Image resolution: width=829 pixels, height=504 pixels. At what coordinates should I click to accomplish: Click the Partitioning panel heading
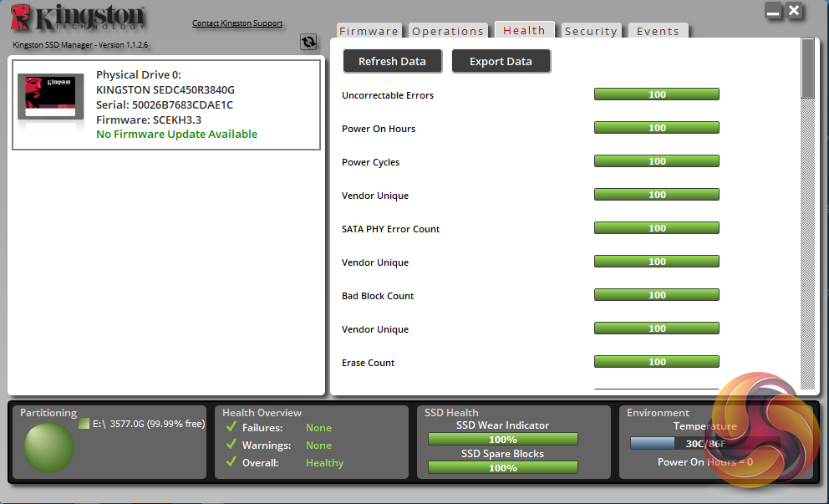pyautogui.click(x=48, y=413)
